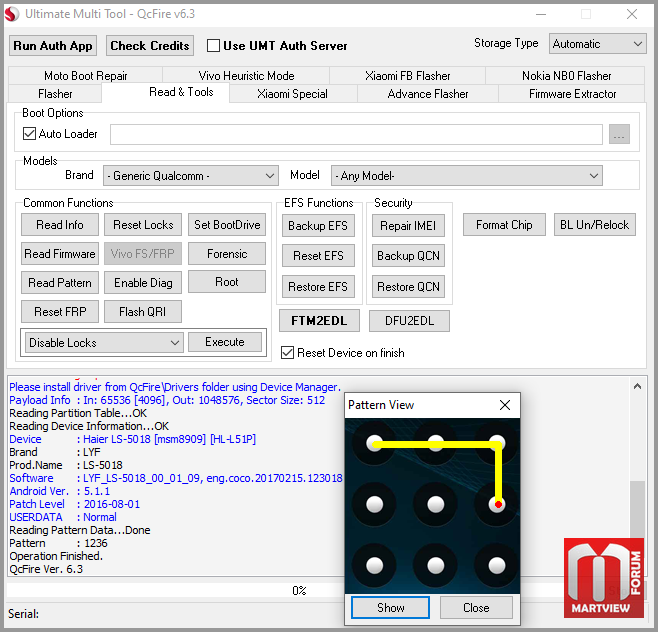Switch to the Flasher tab
This screenshot has width=658, height=632.
[55, 94]
